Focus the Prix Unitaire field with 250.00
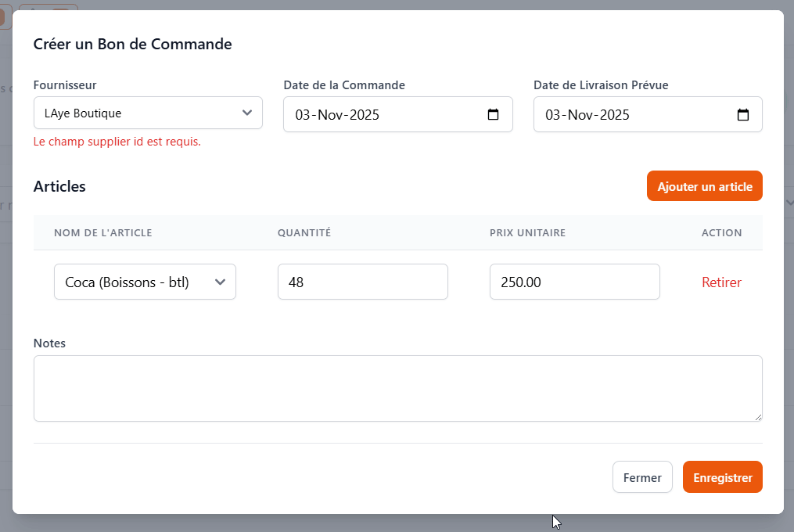This screenshot has height=532, width=794. (x=574, y=282)
